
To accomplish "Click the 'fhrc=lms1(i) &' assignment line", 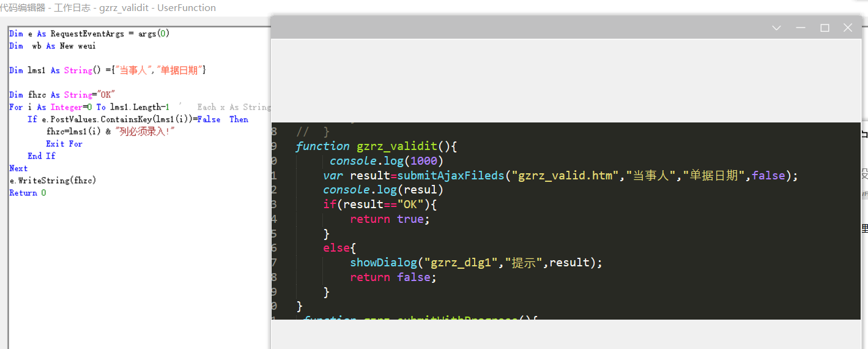I will tap(111, 132).
